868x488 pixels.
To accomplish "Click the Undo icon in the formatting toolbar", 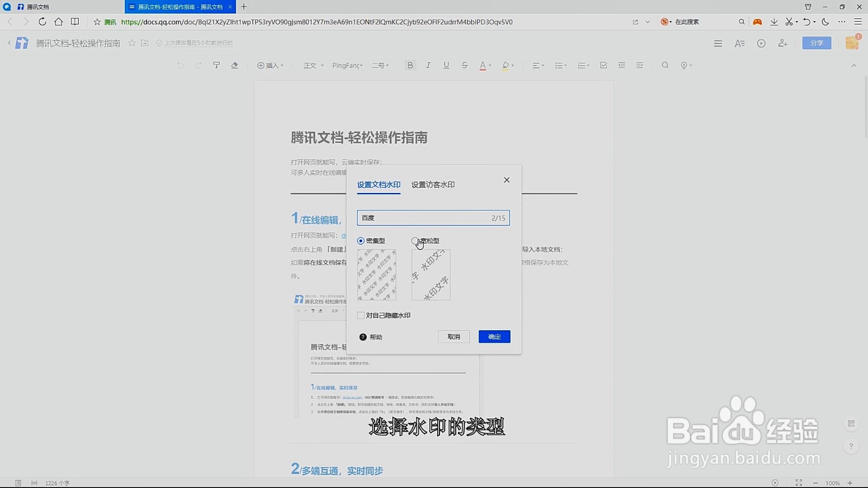I will pyautogui.click(x=180, y=66).
